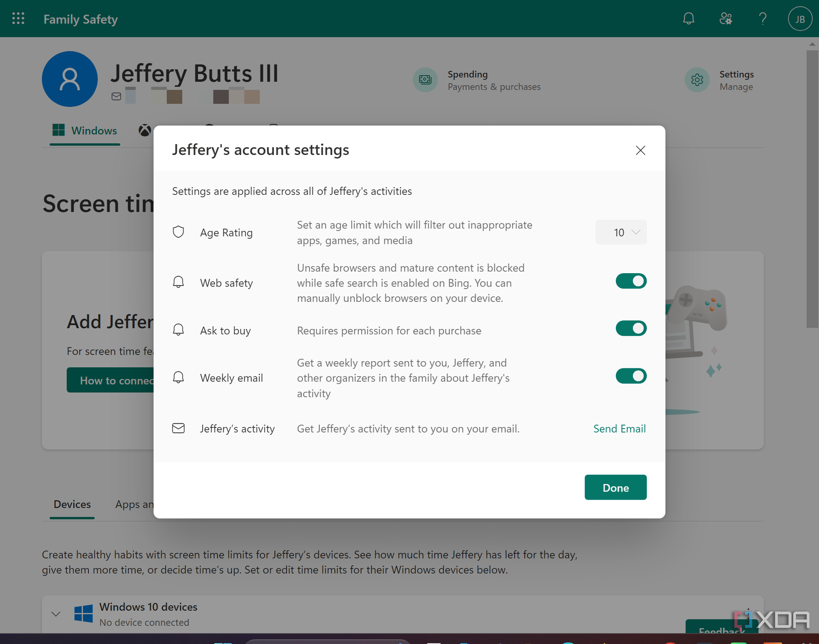Open the Microsoft apps launcher grid
819x644 pixels.
(x=18, y=18)
